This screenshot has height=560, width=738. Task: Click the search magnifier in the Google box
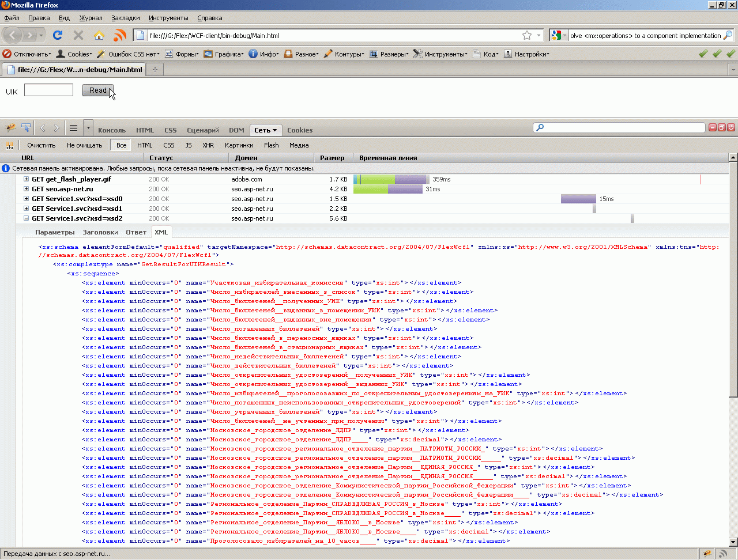click(x=728, y=35)
